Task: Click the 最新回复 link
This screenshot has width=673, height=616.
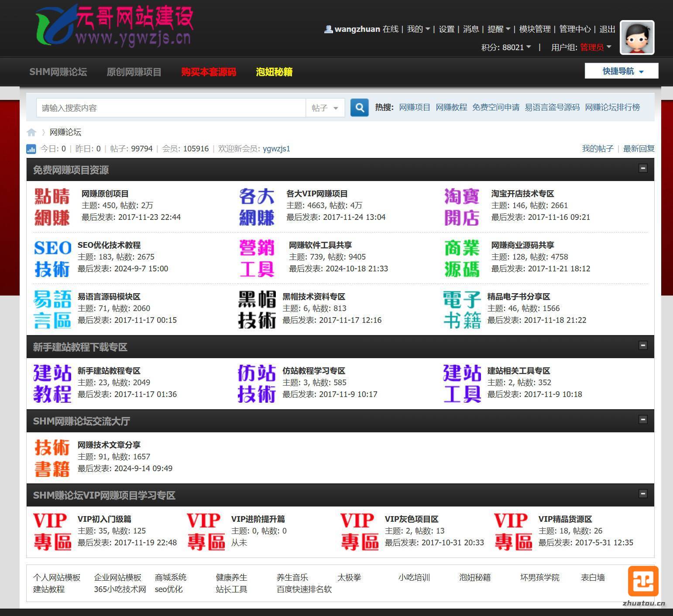Action: click(639, 149)
